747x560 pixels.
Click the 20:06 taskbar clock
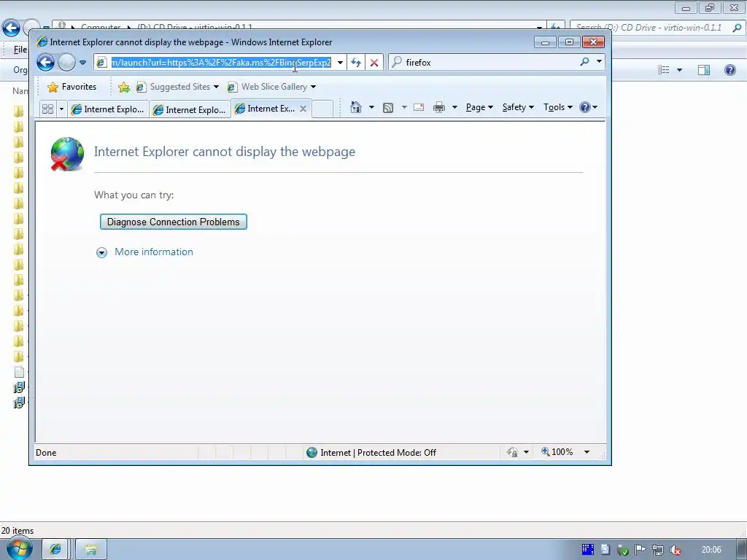(x=711, y=550)
